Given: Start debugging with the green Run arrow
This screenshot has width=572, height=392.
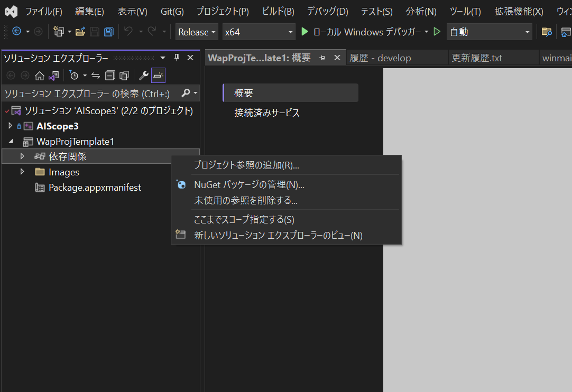Looking at the screenshot, I should click(x=305, y=32).
